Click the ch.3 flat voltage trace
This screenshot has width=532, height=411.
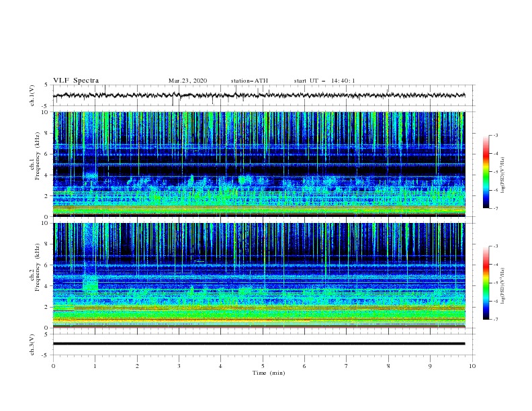[x=259, y=344]
